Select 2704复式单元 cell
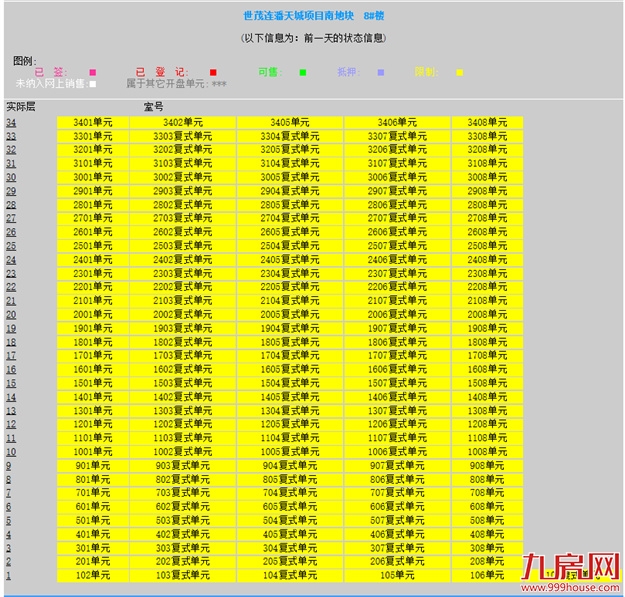Viewport: 625px width, 597px height. tap(290, 218)
